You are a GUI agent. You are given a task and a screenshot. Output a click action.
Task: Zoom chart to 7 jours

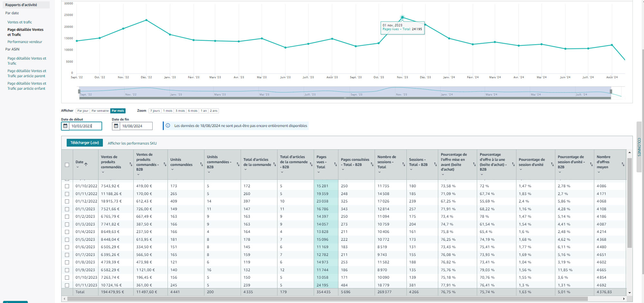point(155,111)
